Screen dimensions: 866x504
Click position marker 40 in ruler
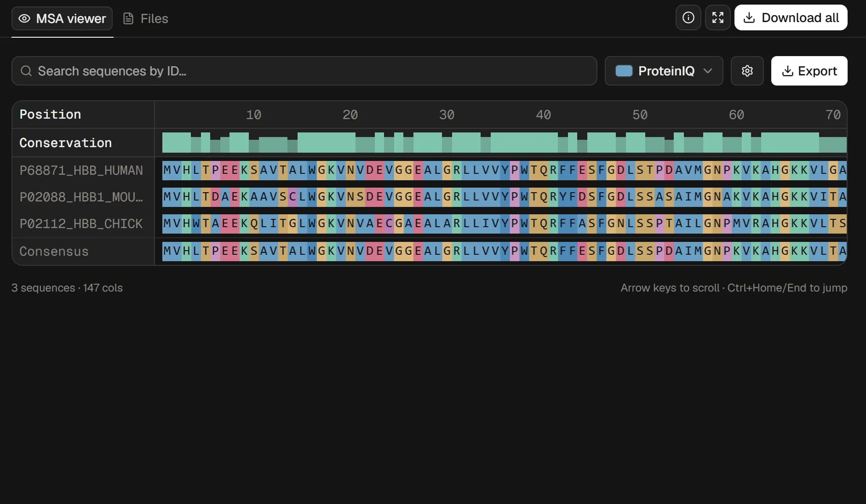click(x=543, y=115)
